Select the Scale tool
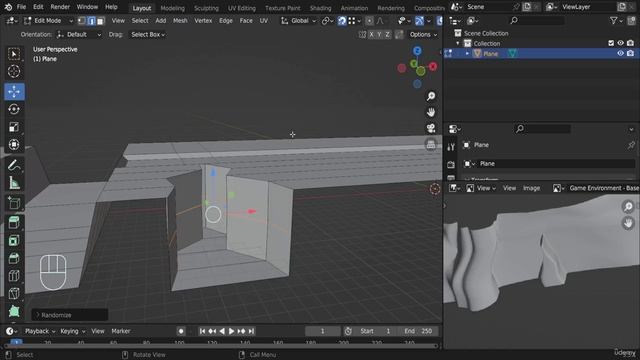 (x=14, y=127)
